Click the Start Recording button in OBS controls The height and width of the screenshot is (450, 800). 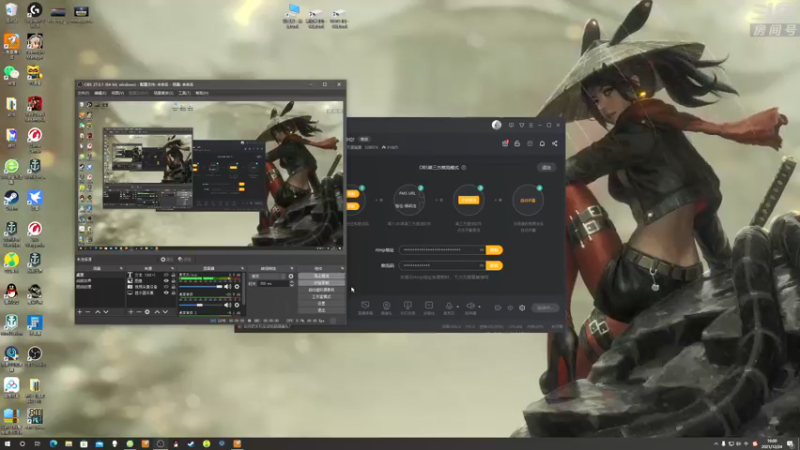pos(321,283)
